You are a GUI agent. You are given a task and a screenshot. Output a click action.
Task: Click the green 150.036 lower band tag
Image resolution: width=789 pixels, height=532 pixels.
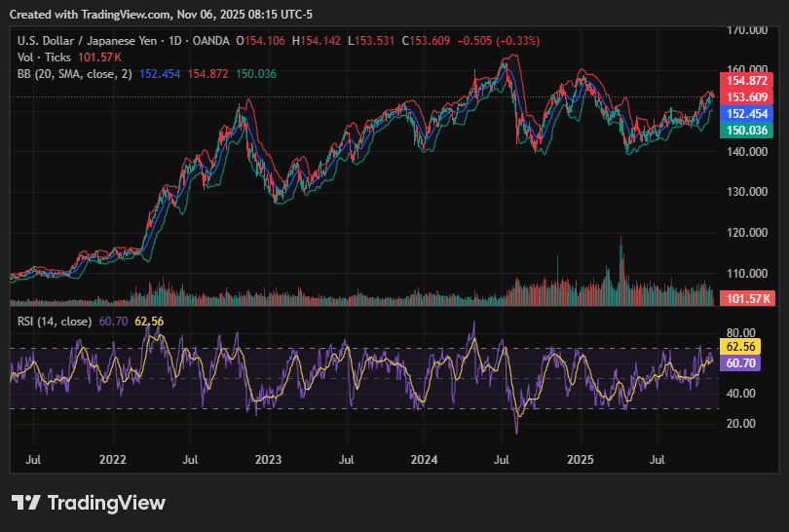748,130
